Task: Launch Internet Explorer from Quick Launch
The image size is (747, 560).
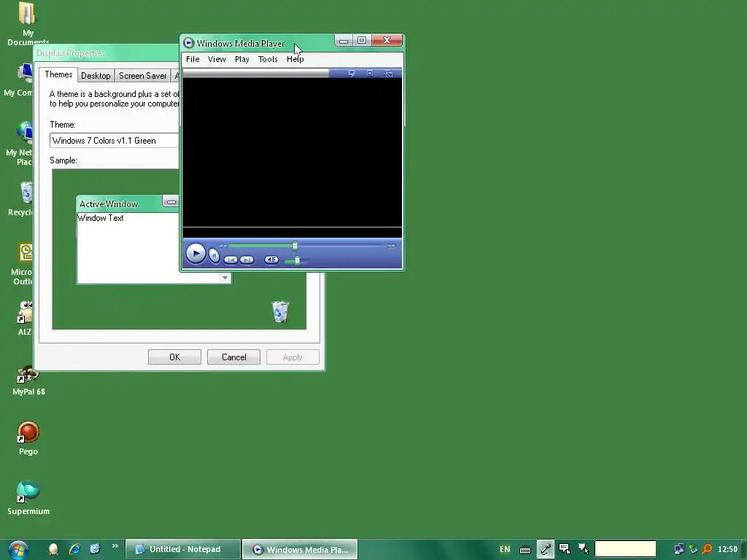Action: coord(75,549)
